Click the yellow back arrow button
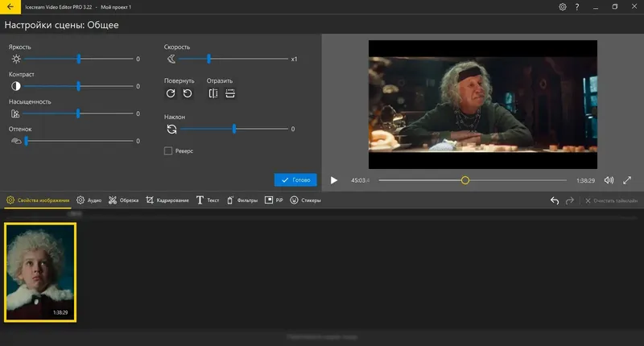This screenshot has height=346, width=644. [x=9, y=7]
